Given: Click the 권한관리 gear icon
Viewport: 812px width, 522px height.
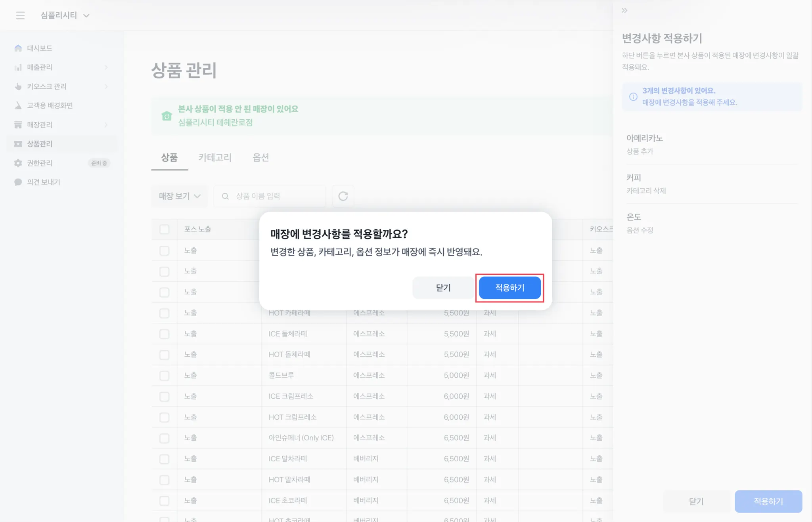Looking at the screenshot, I should point(18,163).
